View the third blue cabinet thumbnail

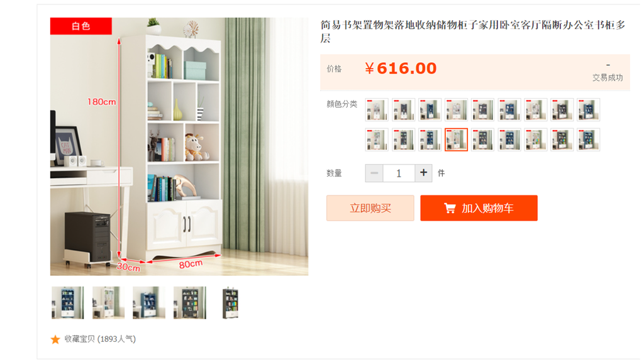click(148, 303)
